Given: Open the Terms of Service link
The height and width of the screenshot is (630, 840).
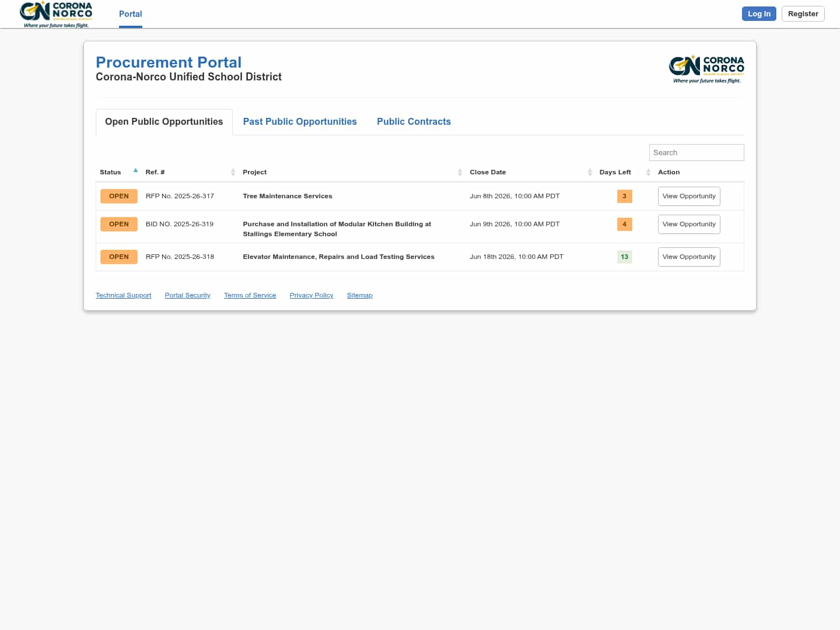Looking at the screenshot, I should point(250,296).
